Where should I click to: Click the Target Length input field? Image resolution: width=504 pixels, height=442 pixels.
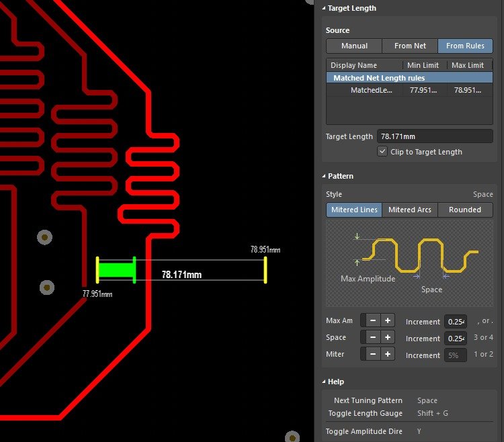(x=435, y=136)
